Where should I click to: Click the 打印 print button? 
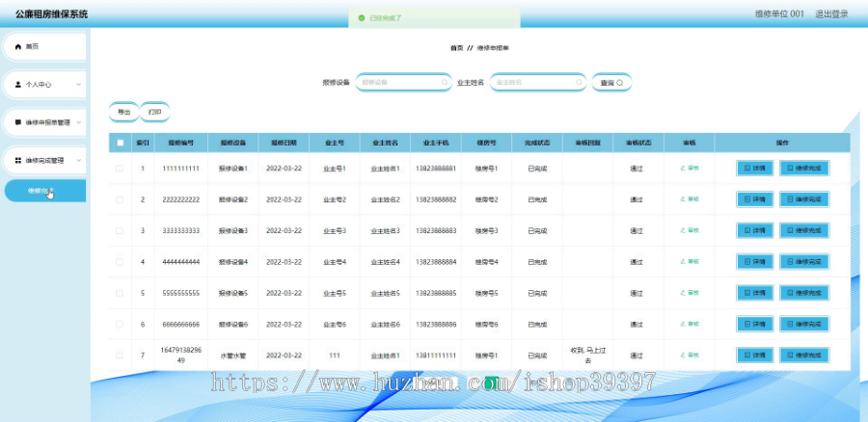pos(154,112)
